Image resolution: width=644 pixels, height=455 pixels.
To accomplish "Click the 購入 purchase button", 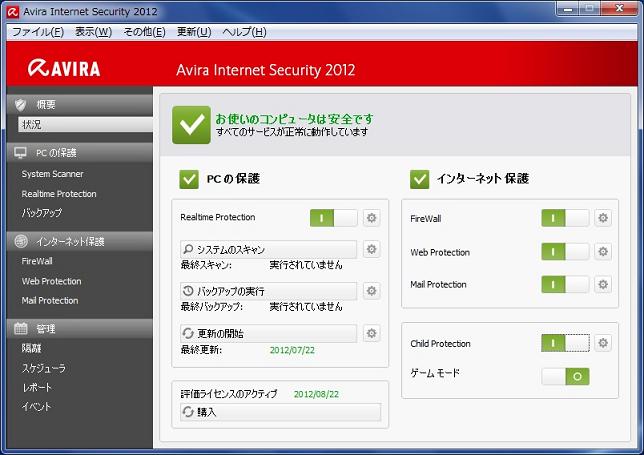I will [281, 412].
